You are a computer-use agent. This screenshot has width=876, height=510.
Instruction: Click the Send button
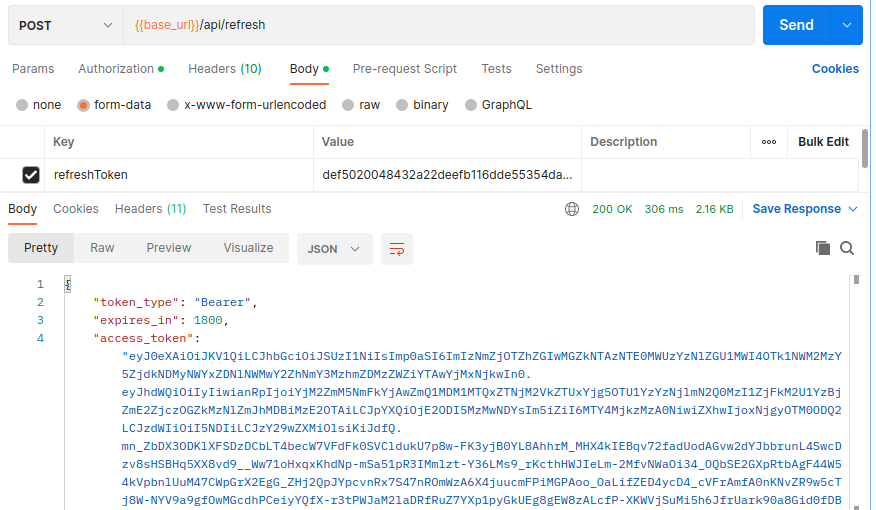pos(797,25)
